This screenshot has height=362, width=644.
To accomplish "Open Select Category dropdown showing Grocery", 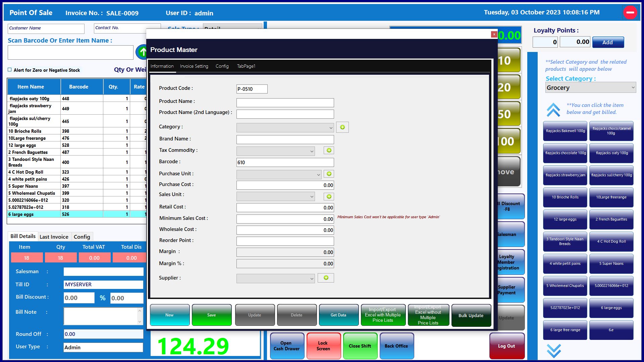I will point(590,88).
